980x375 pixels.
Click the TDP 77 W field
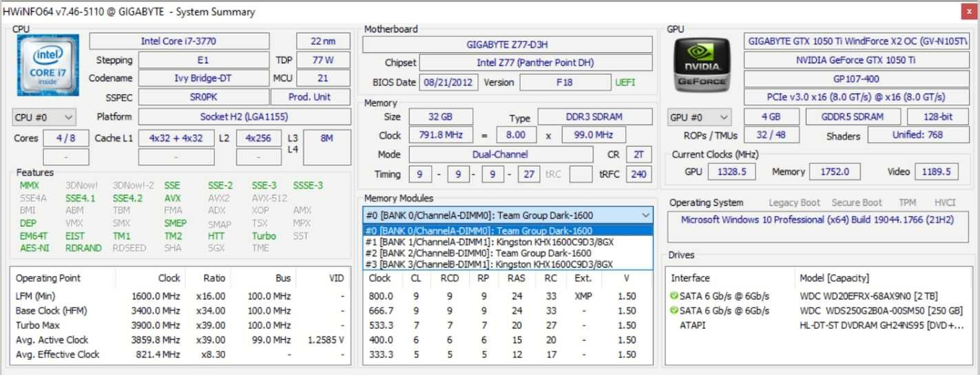[x=323, y=61]
